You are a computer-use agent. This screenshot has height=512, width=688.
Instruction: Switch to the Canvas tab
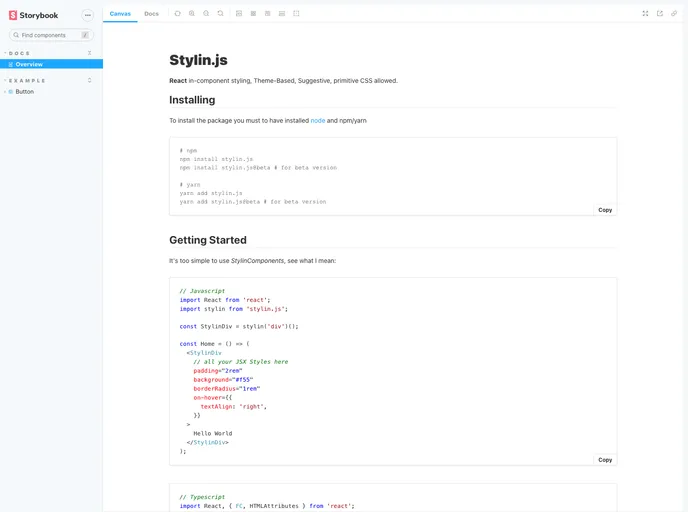click(120, 14)
